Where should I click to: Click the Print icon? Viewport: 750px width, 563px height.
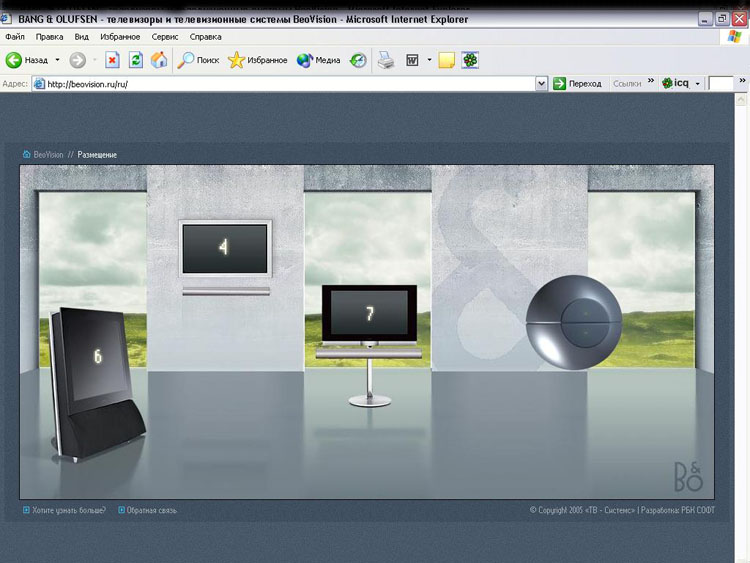click(386, 60)
